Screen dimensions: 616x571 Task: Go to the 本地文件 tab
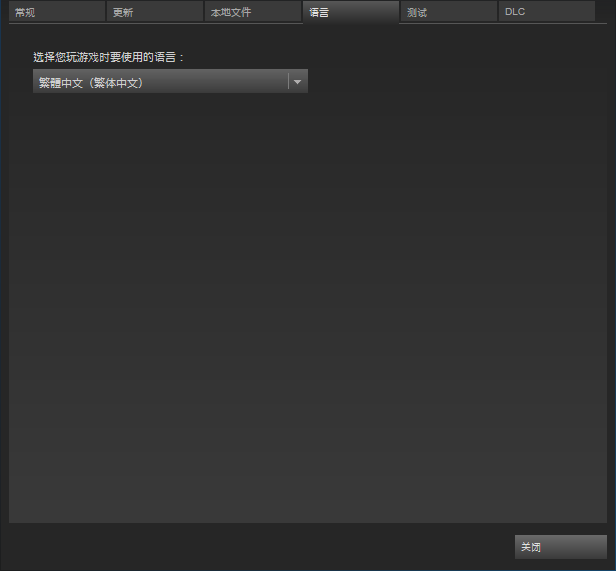coord(253,12)
